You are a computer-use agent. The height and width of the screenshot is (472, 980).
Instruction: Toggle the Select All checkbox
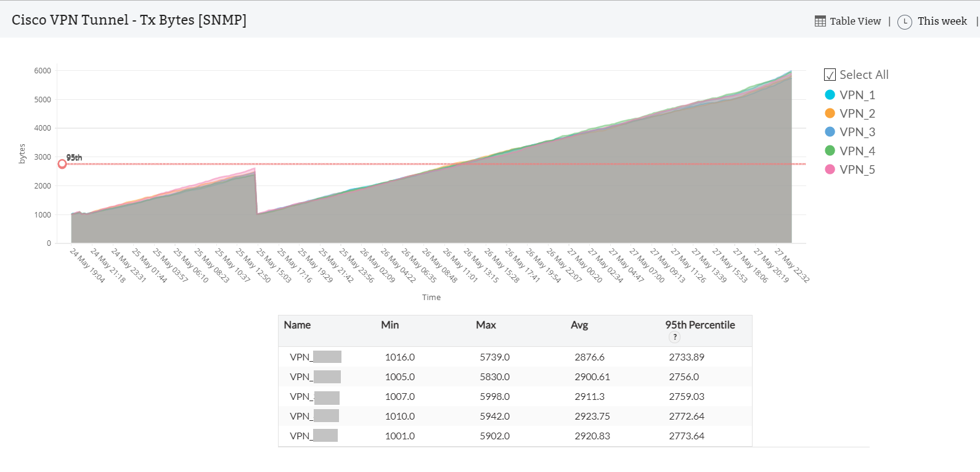click(x=830, y=75)
